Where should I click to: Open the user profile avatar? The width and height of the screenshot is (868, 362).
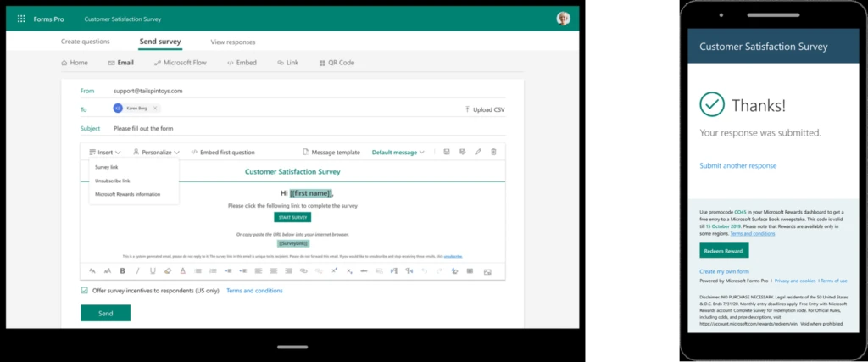click(563, 19)
